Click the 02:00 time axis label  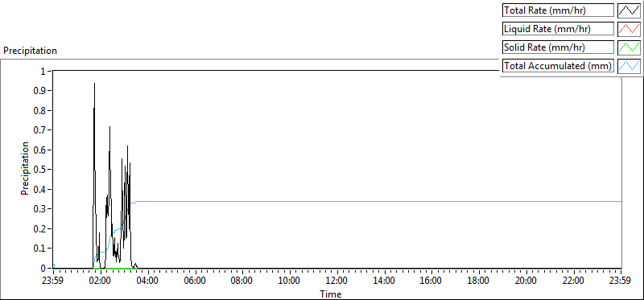click(x=101, y=282)
